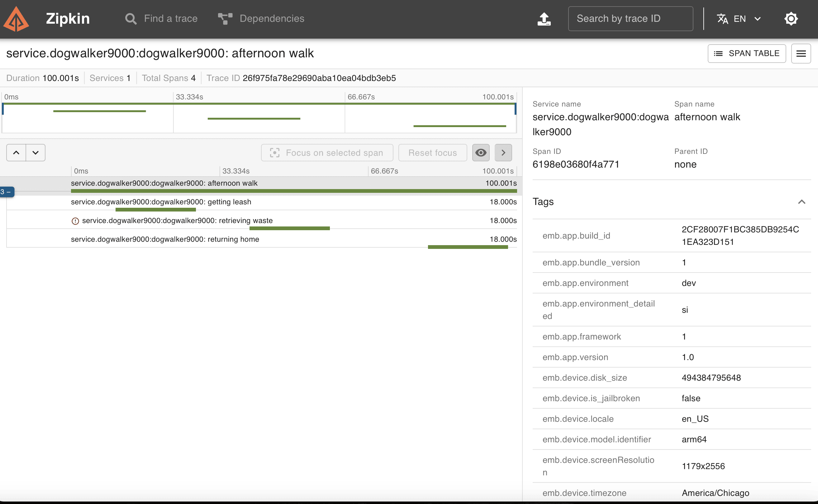Click the returning home bar in the minimap
Screen dimensions: 818x504
460,126
